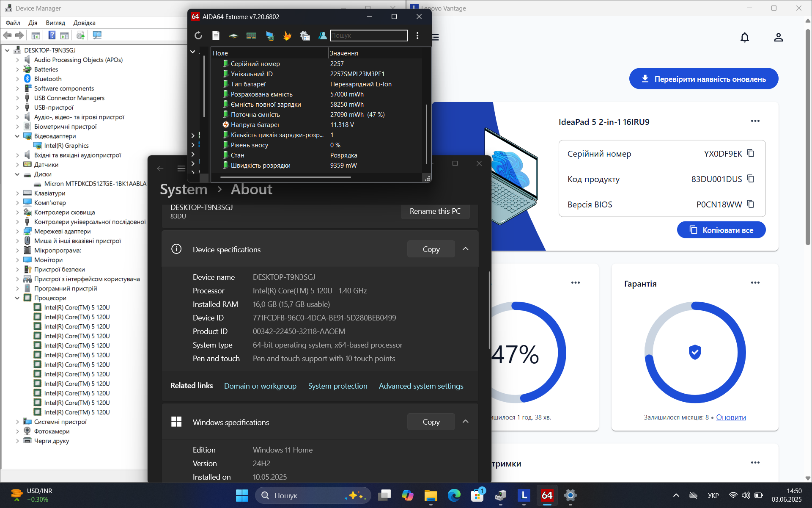Click the warranty progress ring
Image resolution: width=812 pixels, height=508 pixels.
[695, 352]
